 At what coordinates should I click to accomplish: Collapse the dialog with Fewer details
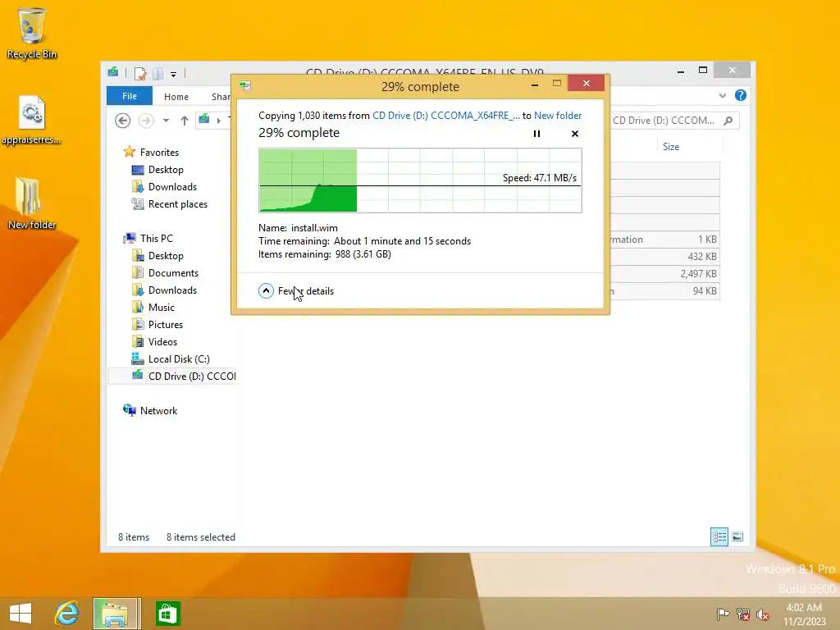296,291
